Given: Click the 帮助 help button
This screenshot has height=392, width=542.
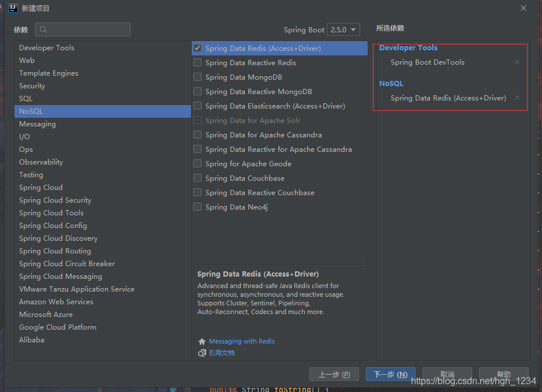Looking at the screenshot, I should 504,374.
